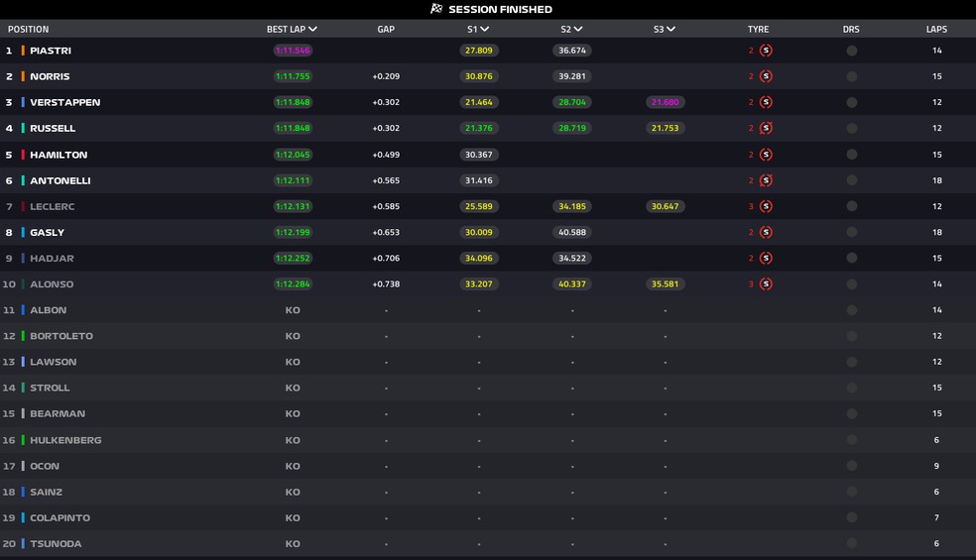Click the orange team color bar beside Piastri
The width and height of the screenshot is (976, 560).
point(23,51)
